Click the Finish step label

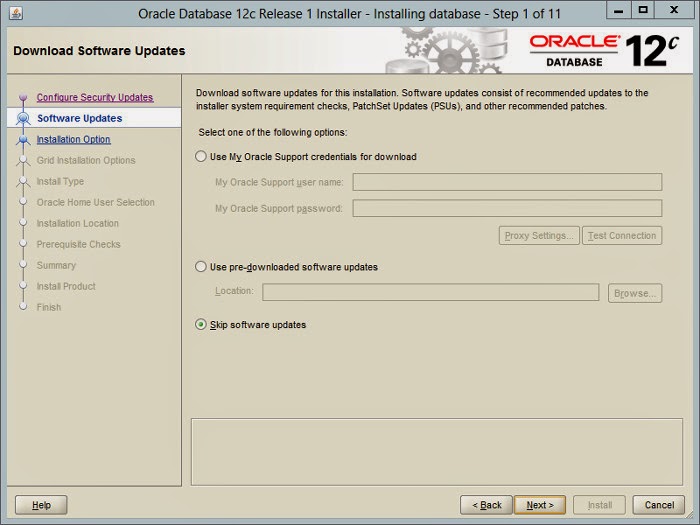click(49, 307)
